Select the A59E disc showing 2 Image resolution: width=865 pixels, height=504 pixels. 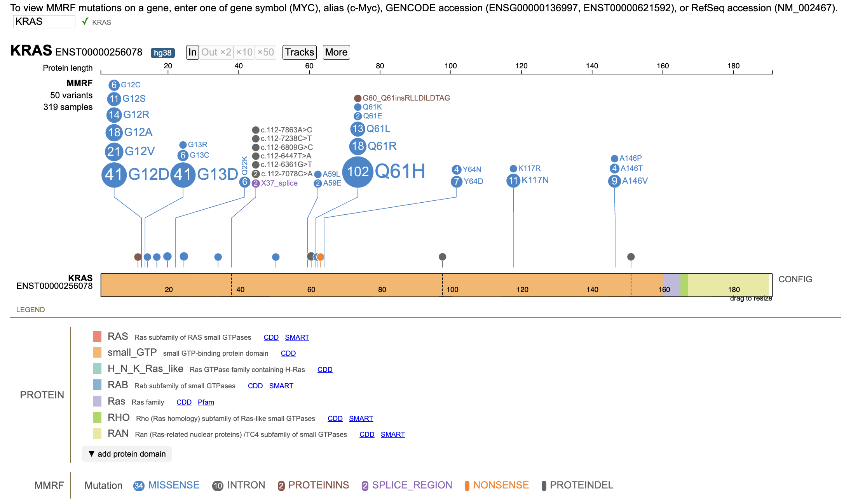tap(317, 183)
